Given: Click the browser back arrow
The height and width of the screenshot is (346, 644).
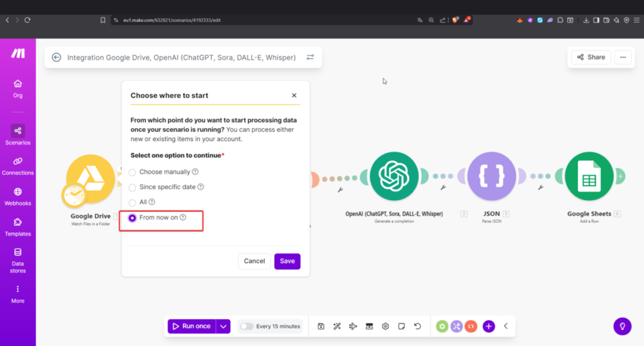Looking at the screenshot, I should coord(8,20).
